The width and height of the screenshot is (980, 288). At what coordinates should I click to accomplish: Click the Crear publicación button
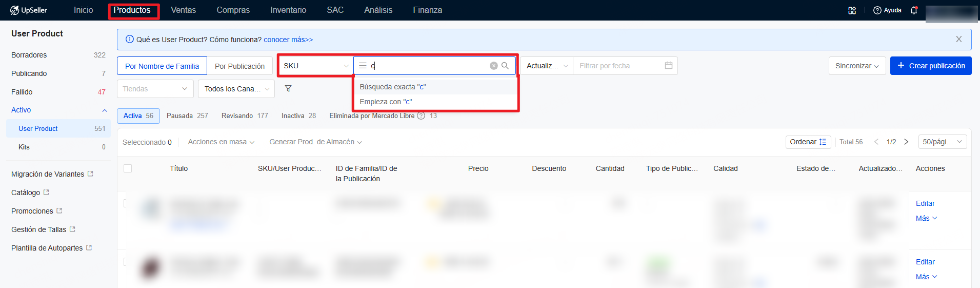(930, 66)
